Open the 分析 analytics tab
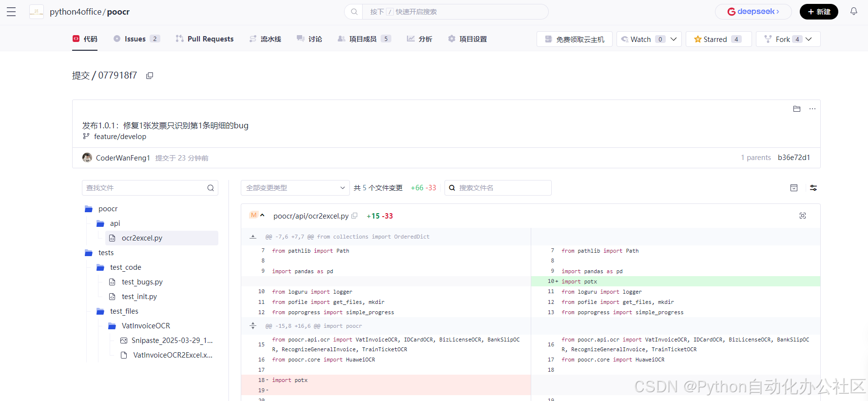Image resolution: width=868 pixels, height=401 pixels. pyautogui.click(x=420, y=39)
